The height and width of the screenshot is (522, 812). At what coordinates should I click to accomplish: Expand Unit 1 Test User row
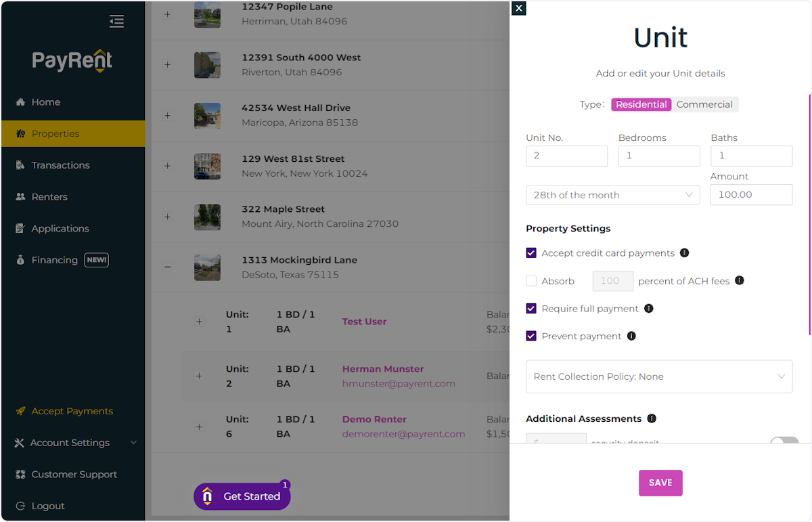point(199,322)
